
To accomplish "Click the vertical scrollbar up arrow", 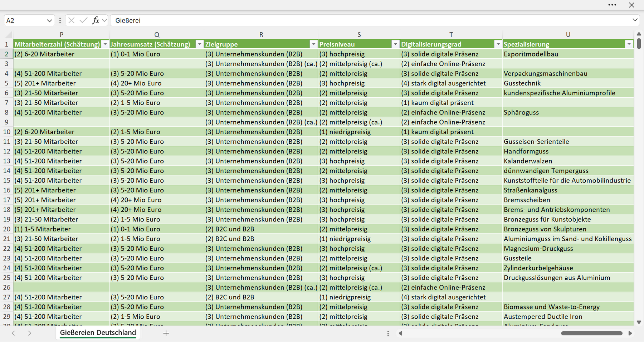I will [x=639, y=34].
